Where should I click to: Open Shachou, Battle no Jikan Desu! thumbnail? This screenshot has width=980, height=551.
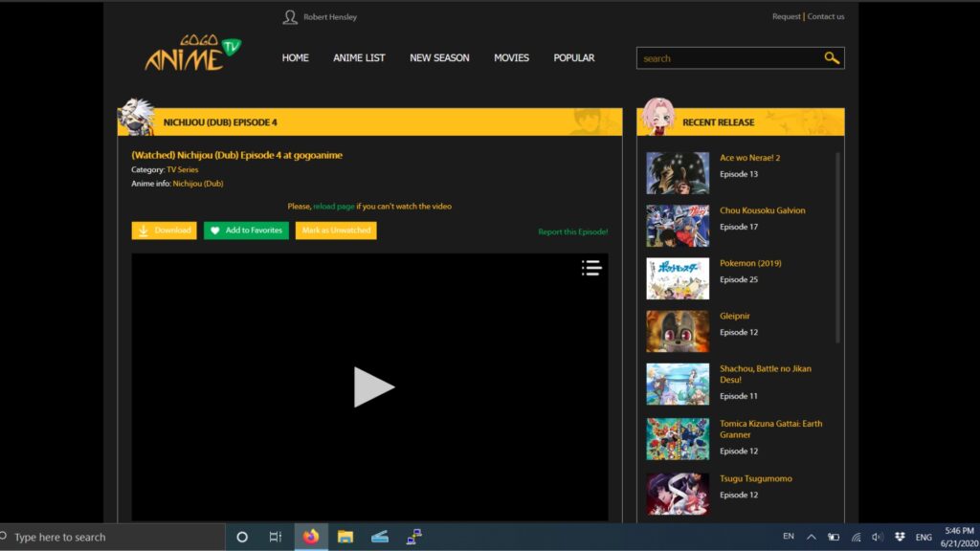(678, 385)
